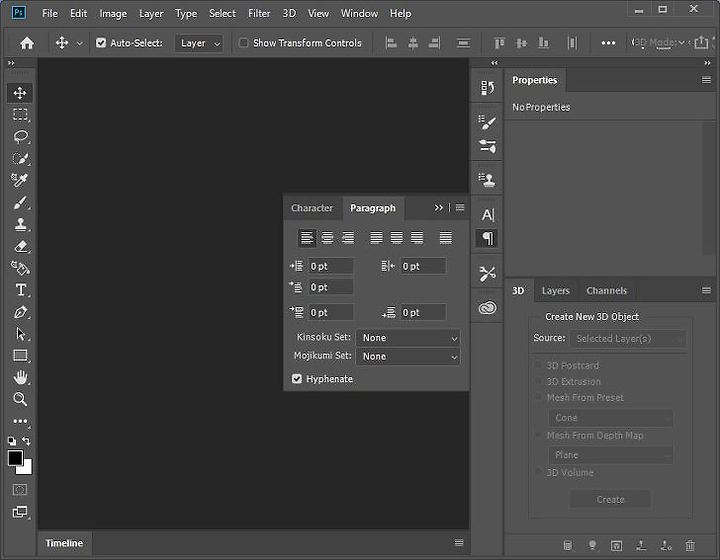Click the default colors icon
720x560 pixels.
pyautogui.click(x=12, y=441)
